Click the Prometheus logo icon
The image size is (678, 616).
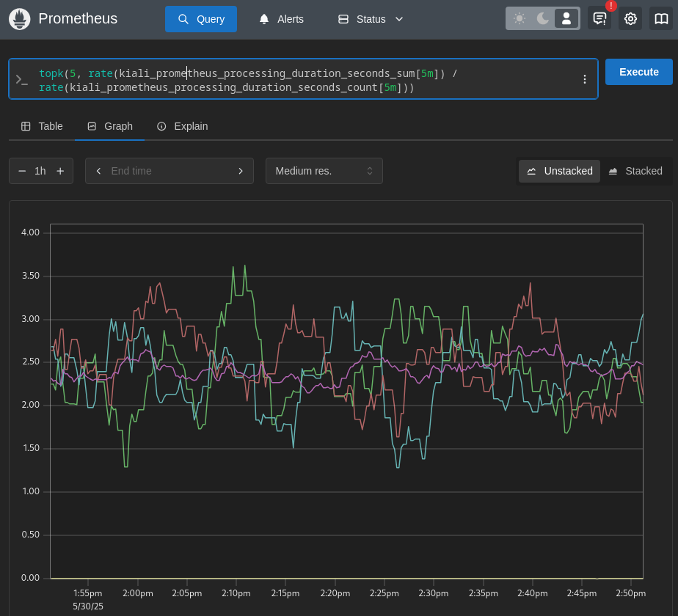[x=19, y=18]
